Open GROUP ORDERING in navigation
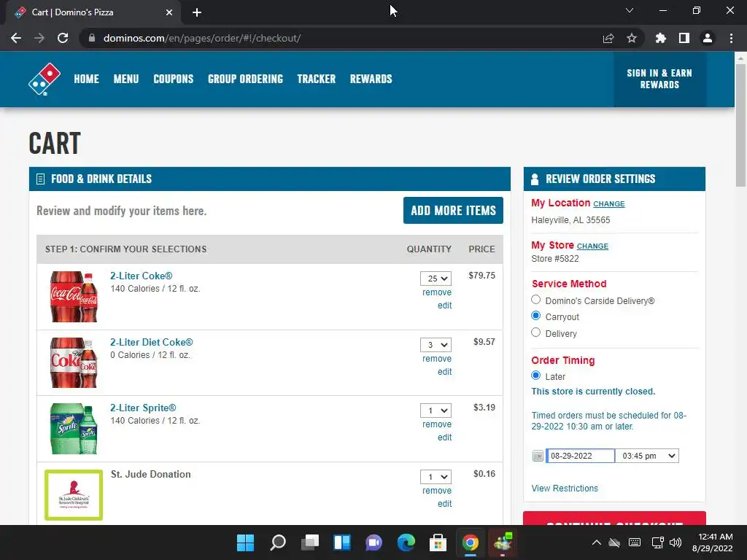The image size is (747, 560). (245, 79)
